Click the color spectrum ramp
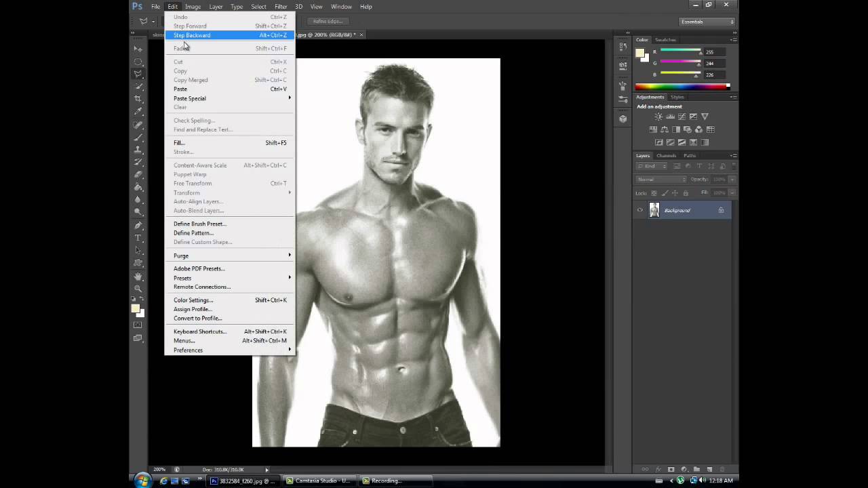Screen dimensions: 868x488 click(681, 86)
